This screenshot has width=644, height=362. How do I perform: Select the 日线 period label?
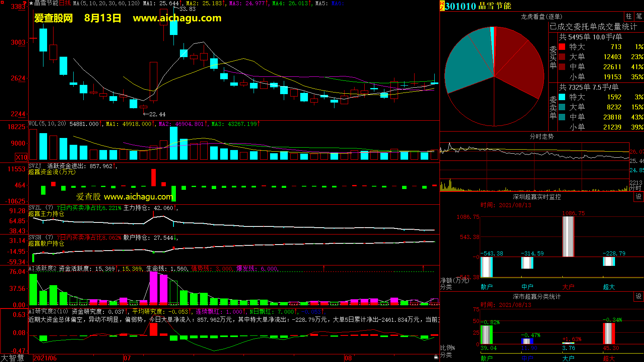[65, 3]
